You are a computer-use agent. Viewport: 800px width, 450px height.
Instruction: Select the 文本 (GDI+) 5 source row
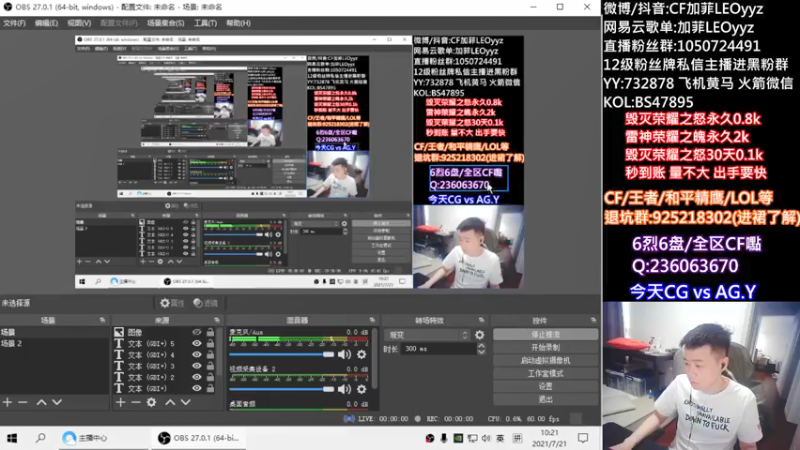[151, 343]
